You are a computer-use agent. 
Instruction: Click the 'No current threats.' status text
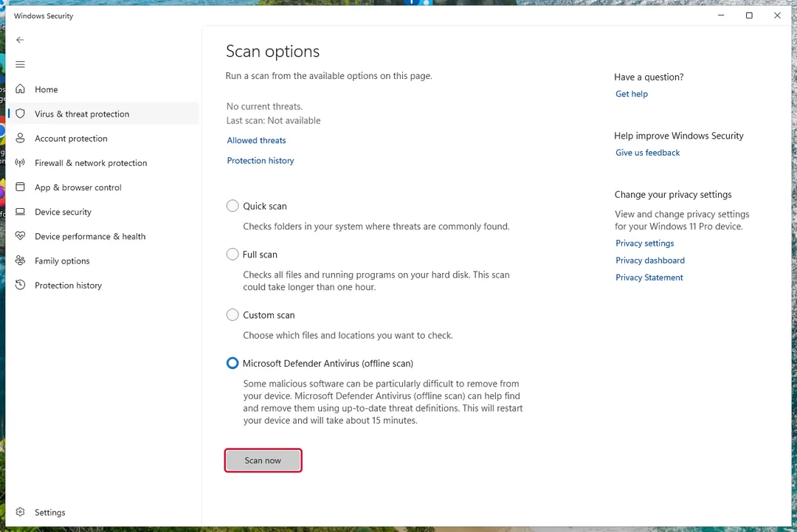(x=264, y=106)
